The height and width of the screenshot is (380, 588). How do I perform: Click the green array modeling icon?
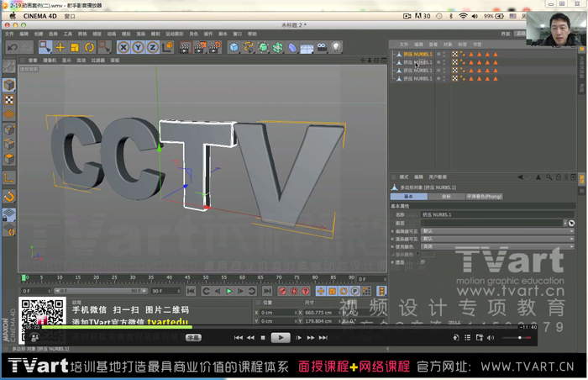[x=278, y=47]
